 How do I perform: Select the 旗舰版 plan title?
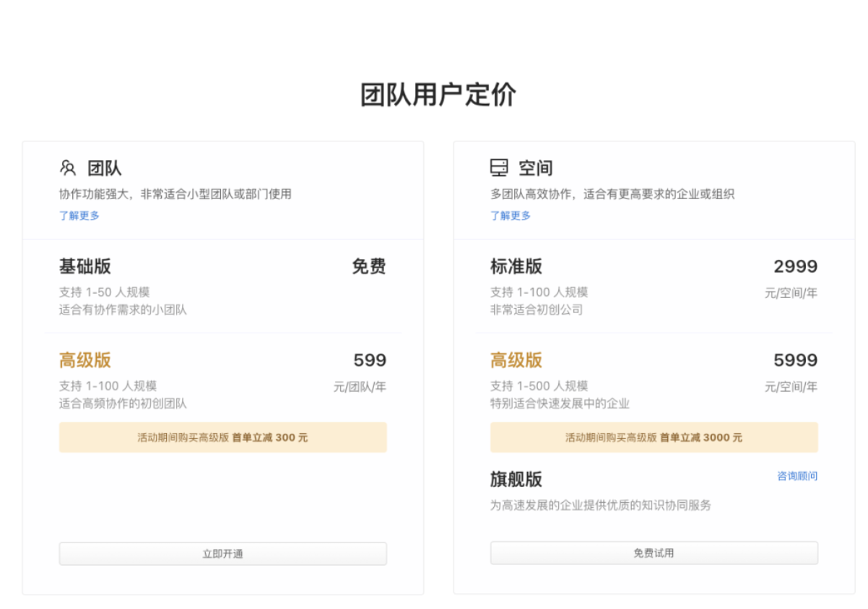pyautogui.click(x=516, y=479)
